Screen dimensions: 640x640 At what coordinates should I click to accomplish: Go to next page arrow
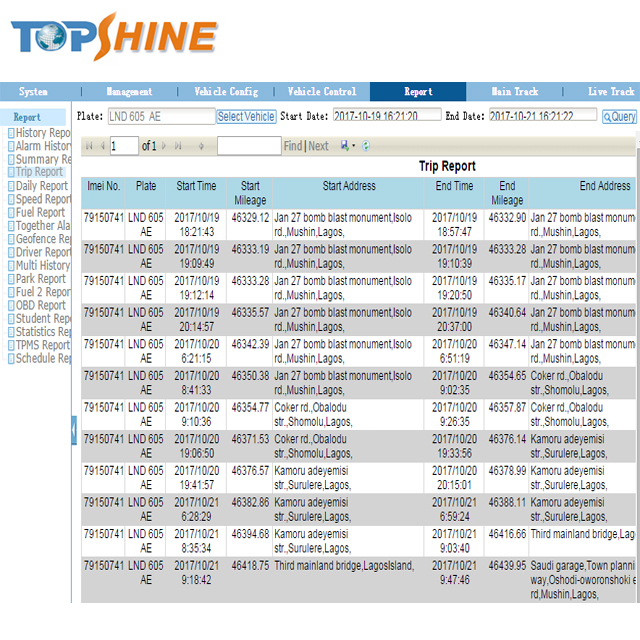tap(164, 146)
